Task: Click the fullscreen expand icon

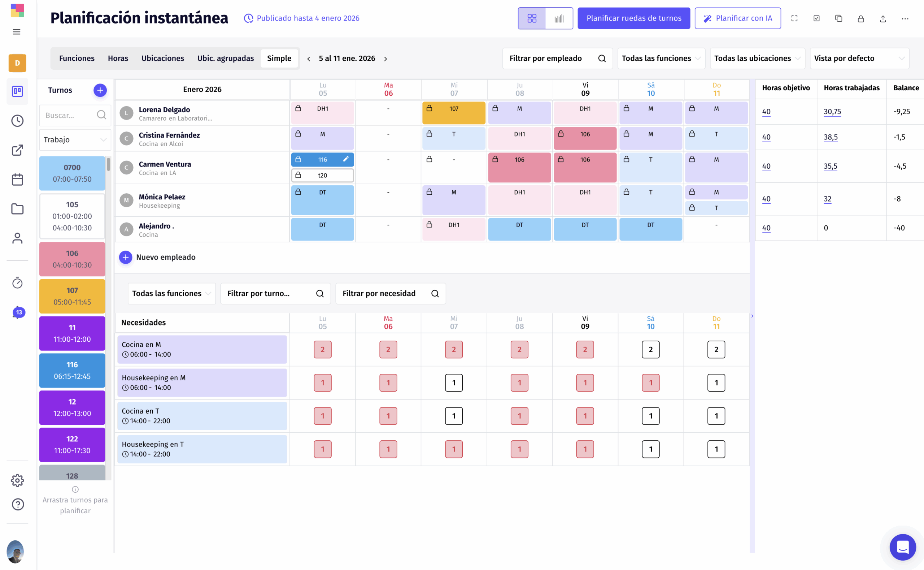Action: (x=794, y=18)
